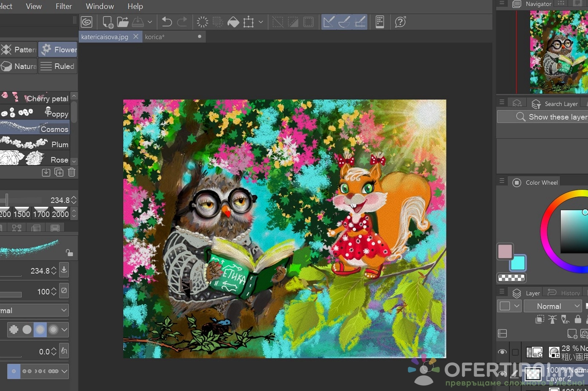Select the softest hardness option

pos(53,330)
